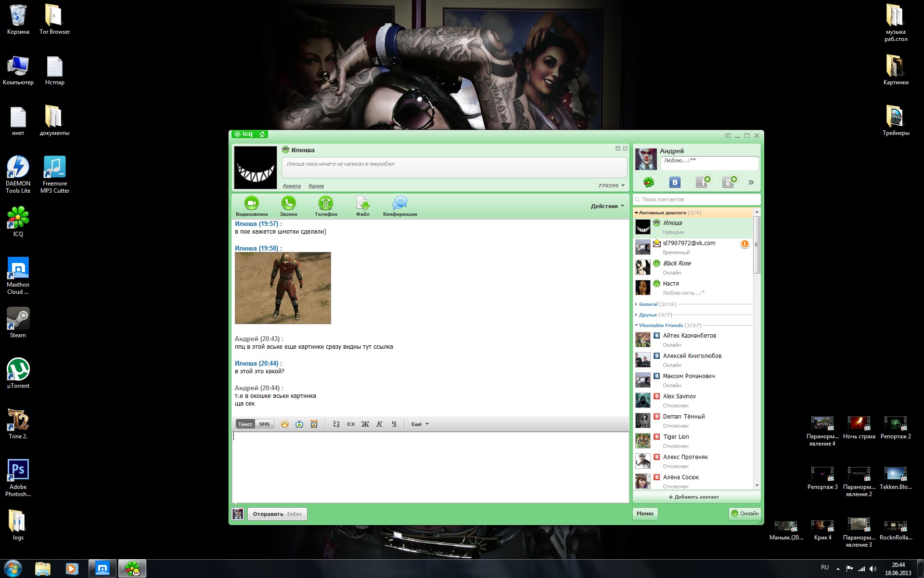Add Odnoklassniki account via plus icon
Viewport: 924px width, 578px height.
(730, 182)
